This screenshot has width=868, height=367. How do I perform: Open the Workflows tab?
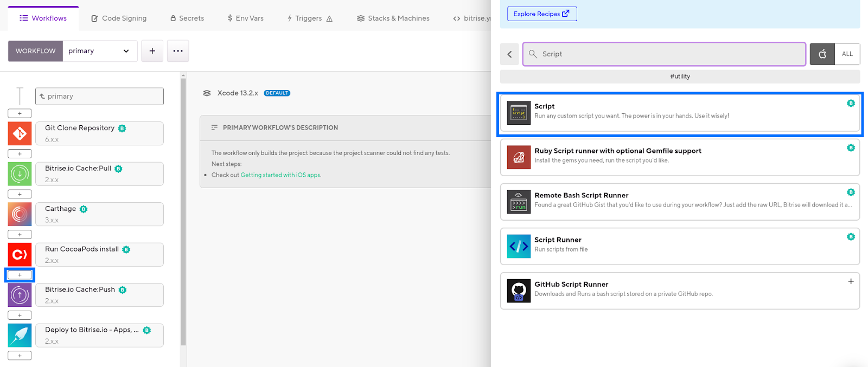click(43, 18)
